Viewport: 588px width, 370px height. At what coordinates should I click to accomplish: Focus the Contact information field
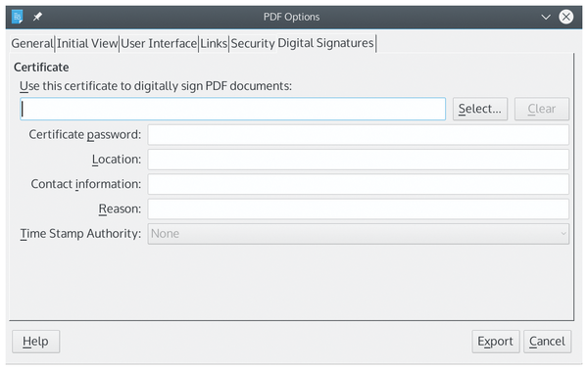[x=358, y=184]
